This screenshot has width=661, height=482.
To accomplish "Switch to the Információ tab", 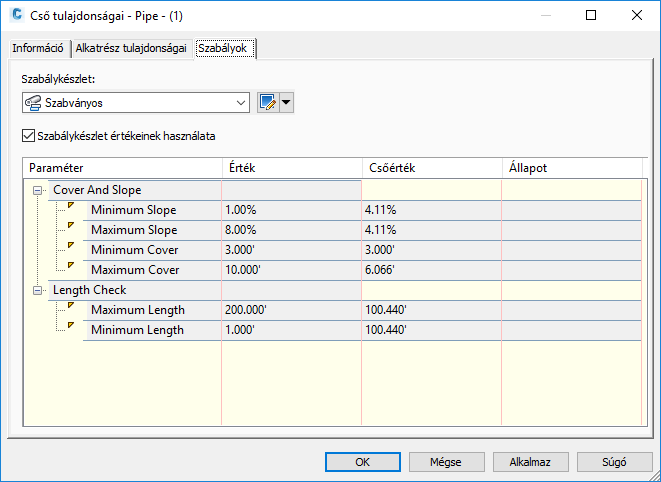I will pyautogui.click(x=38, y=48).
